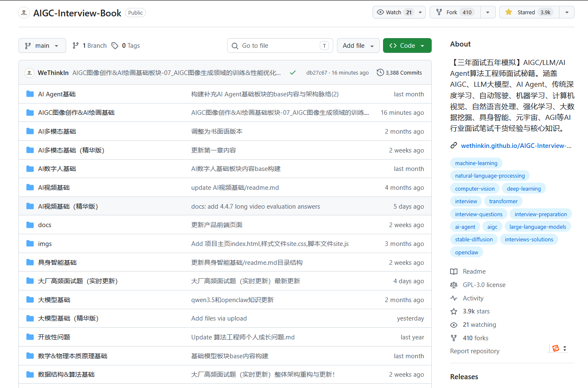
Task: Click the stable-diffusion topic tag
Action: tap(474, 239)
